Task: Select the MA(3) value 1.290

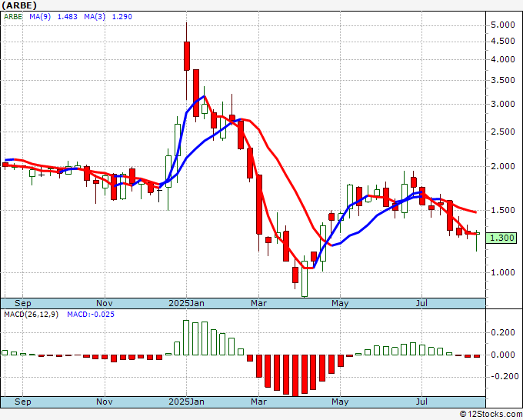Action: pos(122,17)
